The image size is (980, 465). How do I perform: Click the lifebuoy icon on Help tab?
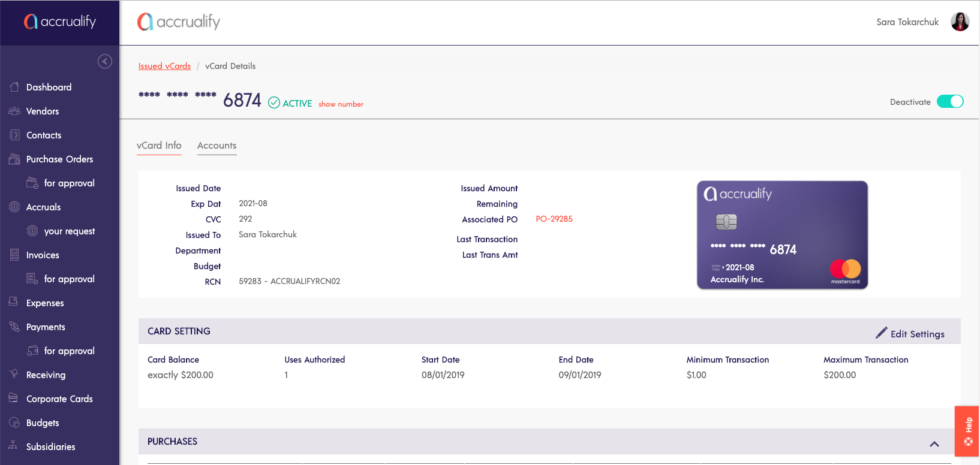(x=968, y=442)
